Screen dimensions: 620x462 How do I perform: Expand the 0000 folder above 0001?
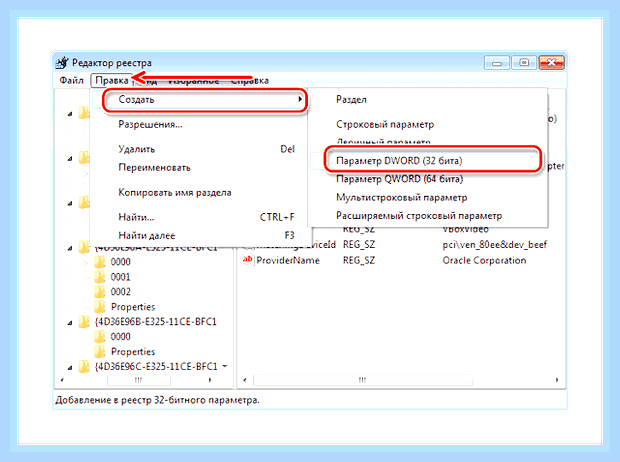point(85,262)
